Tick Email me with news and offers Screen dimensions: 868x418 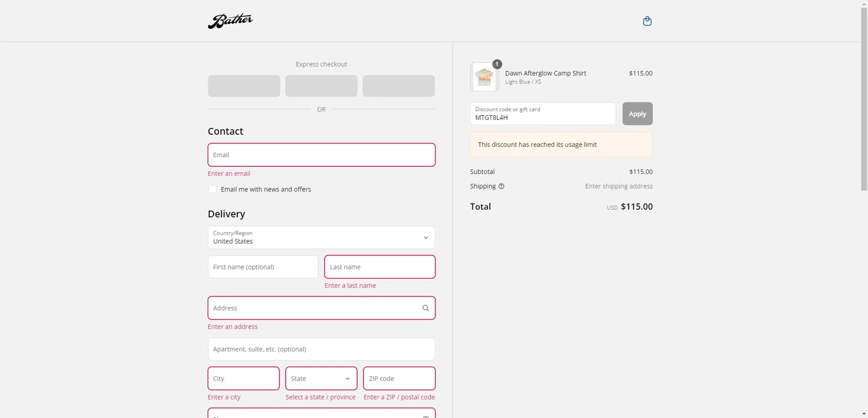pyautogui.click(x=212, y=189)
